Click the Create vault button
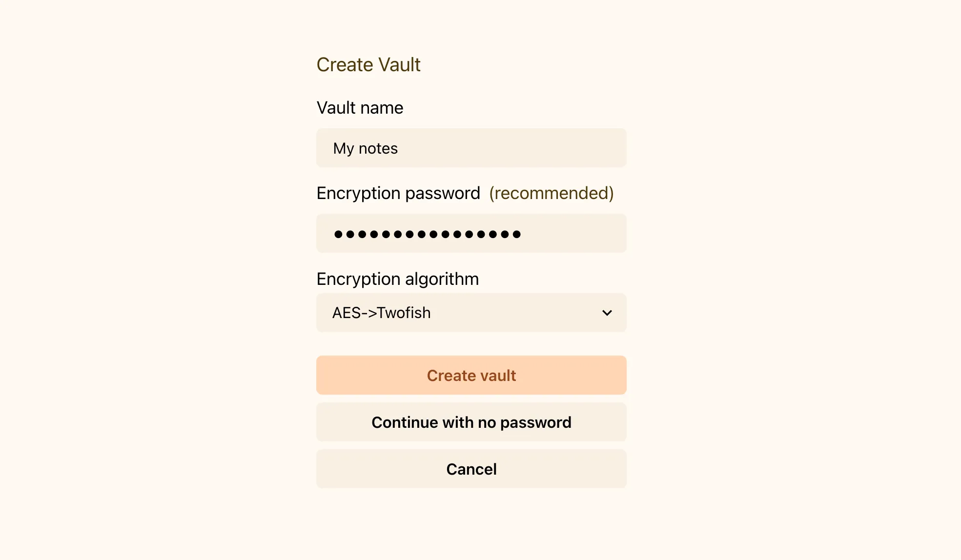This screenshot has height=560, width=961. pos(471,375)
